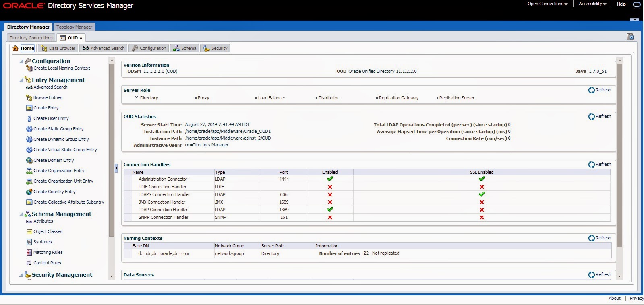Click the Create Dynamic Group Entry icon

click(x=29, y=140)
